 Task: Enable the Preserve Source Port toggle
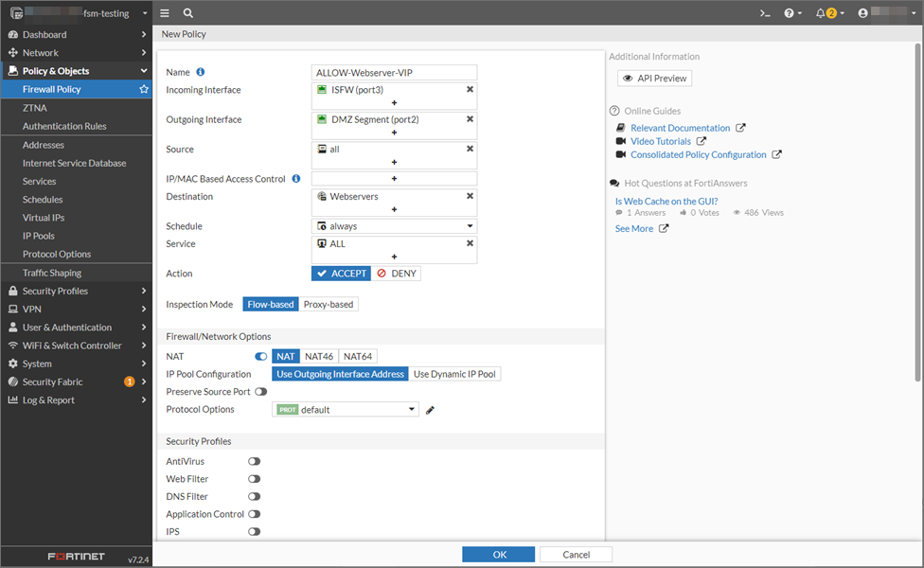click(x=262, y=391)
